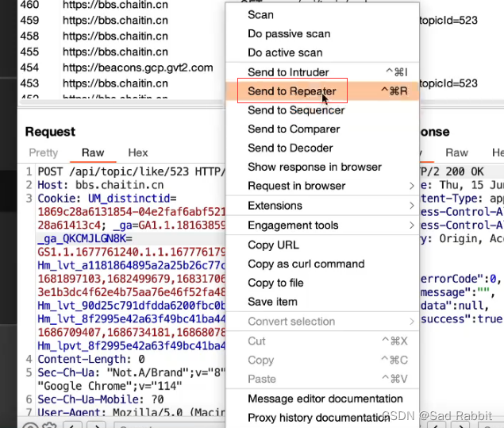
Task: Click the "errorCode":0 response value
Action: 460,279
